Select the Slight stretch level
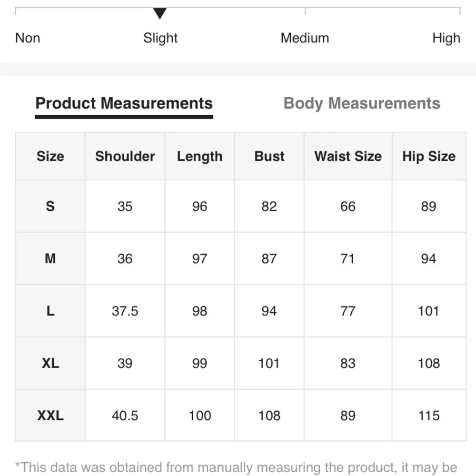The image size is (476, 476). pyautogui.click(x=160, y=38)
